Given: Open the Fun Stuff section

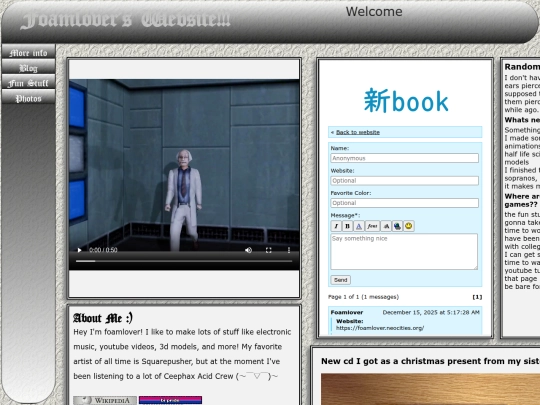Looking at the screenshot, I should click(x=28, y=83).
